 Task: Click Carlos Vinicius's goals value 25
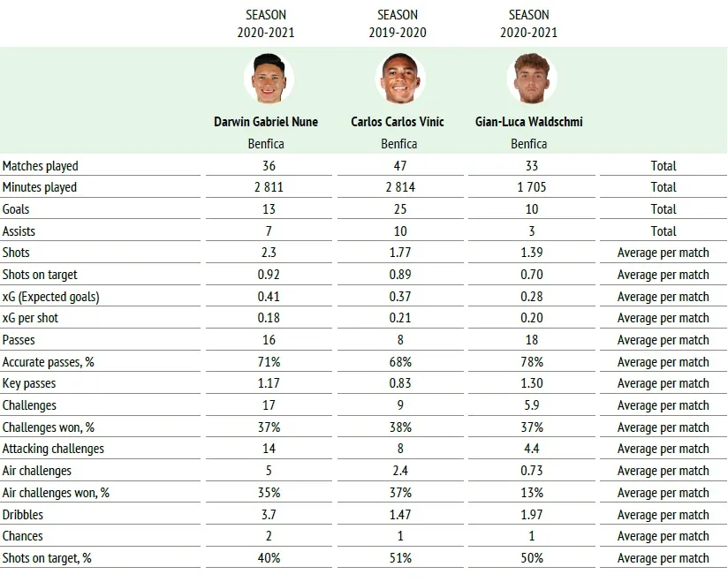coord(401,209)
